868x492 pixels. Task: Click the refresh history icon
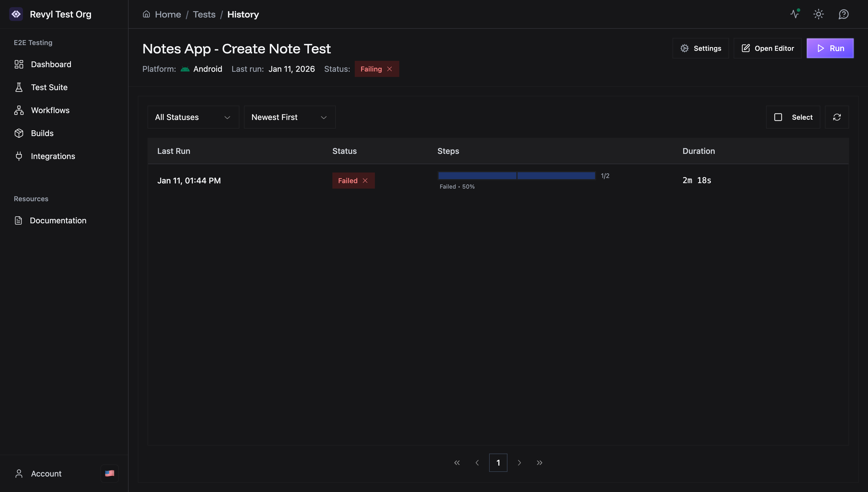pos(837,117)
